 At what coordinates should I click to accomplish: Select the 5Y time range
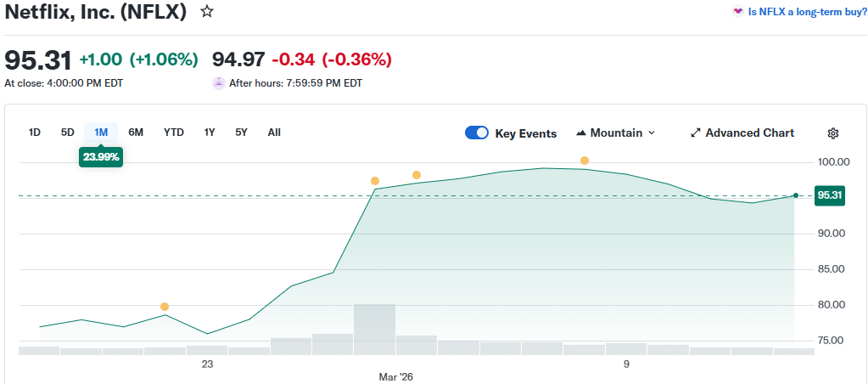[242, 133]
